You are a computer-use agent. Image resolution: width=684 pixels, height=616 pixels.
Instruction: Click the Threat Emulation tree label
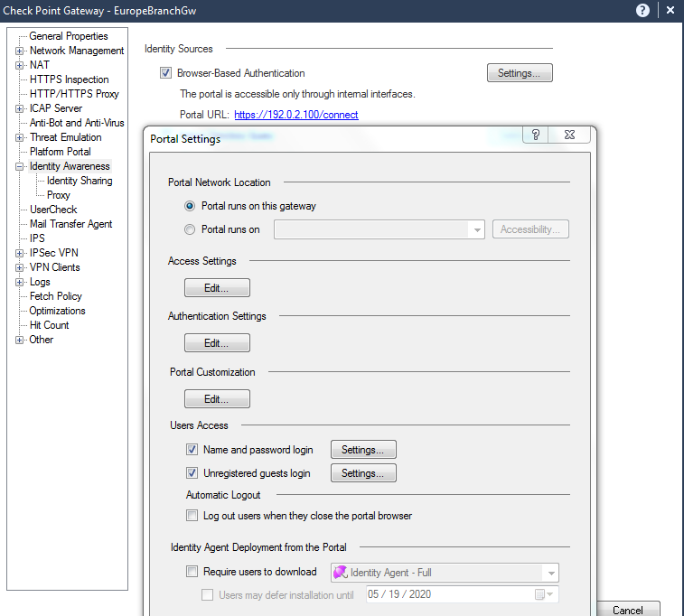point(65,137)
